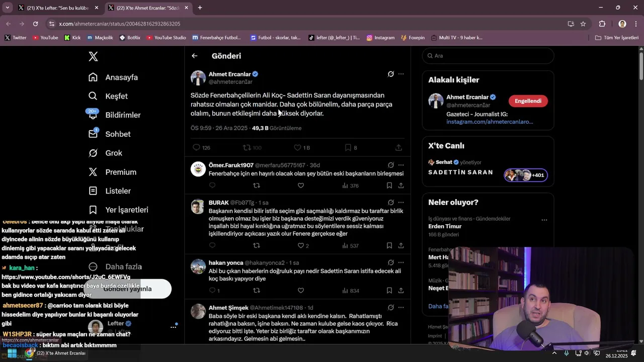Open Kick bookmark
Screen dimensions: 644x362
click(x=72, y=38)
